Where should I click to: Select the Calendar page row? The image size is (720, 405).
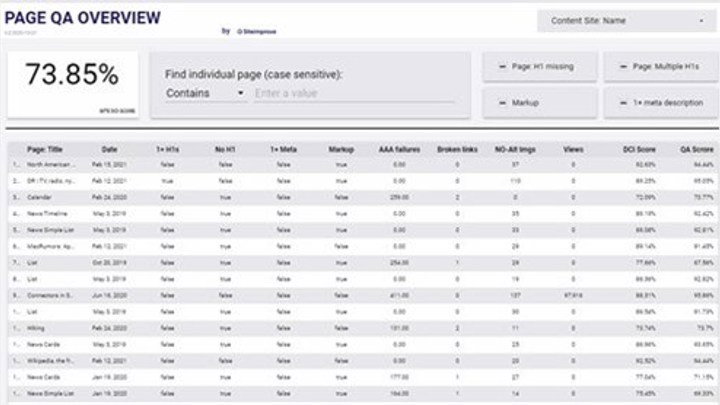[x=43, y=197]
